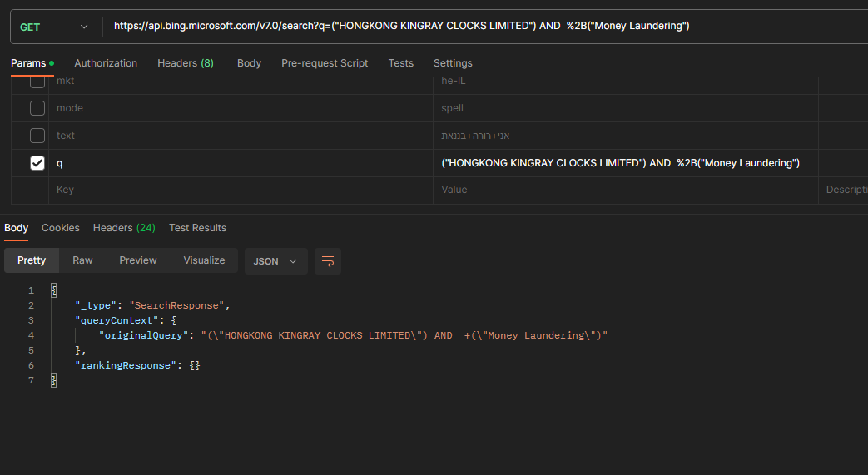Enable the text parameter checkbox
The width and height of the screenshot is (868, 475).
coord(37,136)
